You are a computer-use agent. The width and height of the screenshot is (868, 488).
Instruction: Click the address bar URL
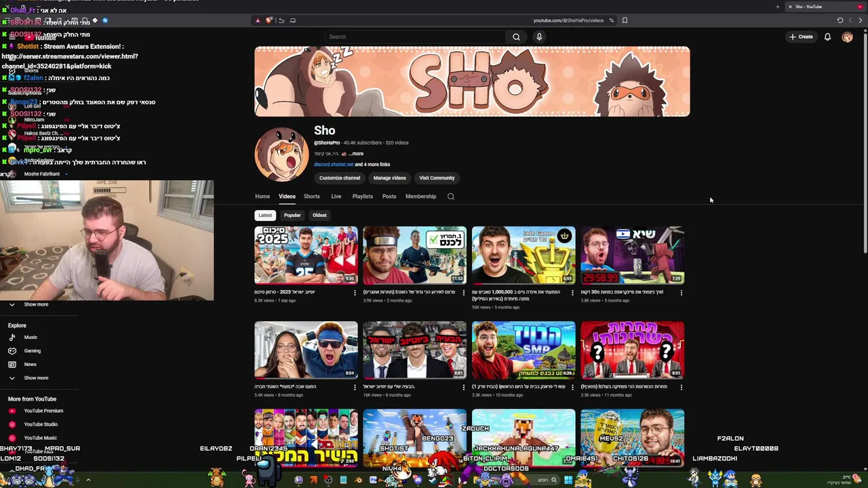[568, 20]
